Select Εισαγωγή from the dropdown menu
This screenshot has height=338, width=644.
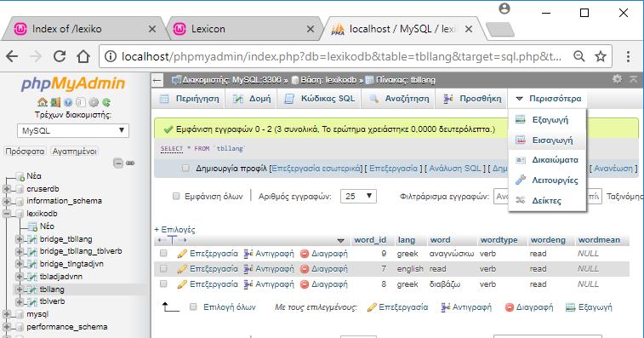[547, 140]
